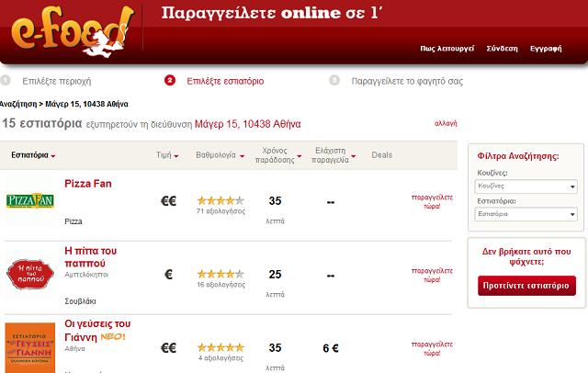
Task: Click the 25 λεπτά delivery time
Action: click(x=275, y=282)
